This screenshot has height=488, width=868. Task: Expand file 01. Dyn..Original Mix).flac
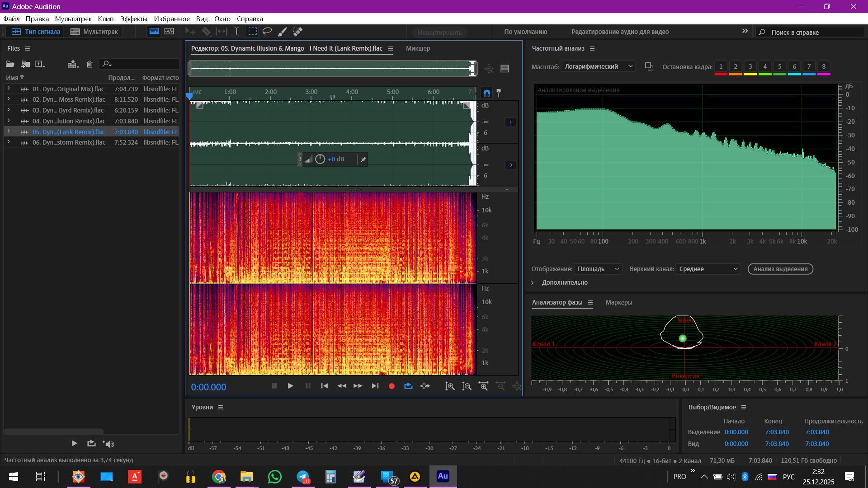9,89
